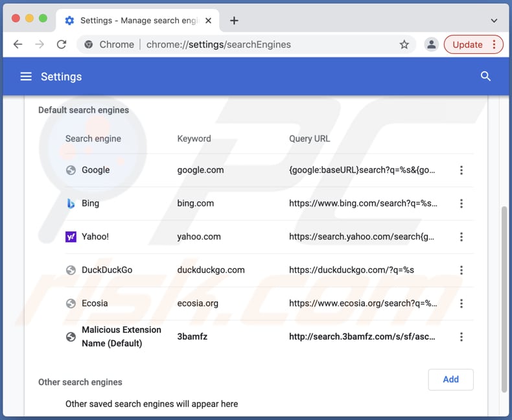Viewport: 512px width, 420px height.
Task: Click the search settings magnifier icon
Action: pos(485,76)
